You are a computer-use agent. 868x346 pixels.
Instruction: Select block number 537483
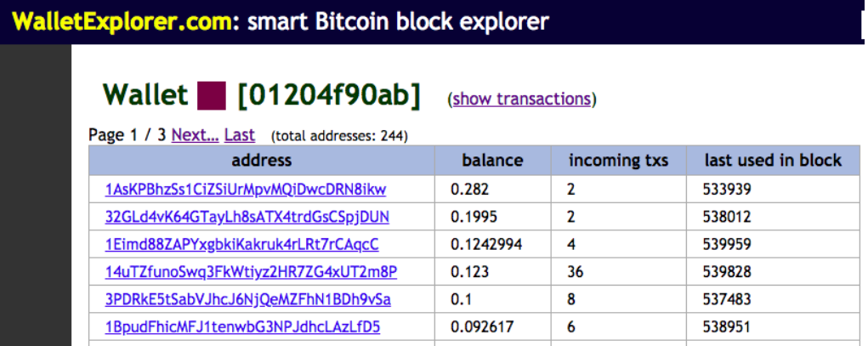coord(727,299)
